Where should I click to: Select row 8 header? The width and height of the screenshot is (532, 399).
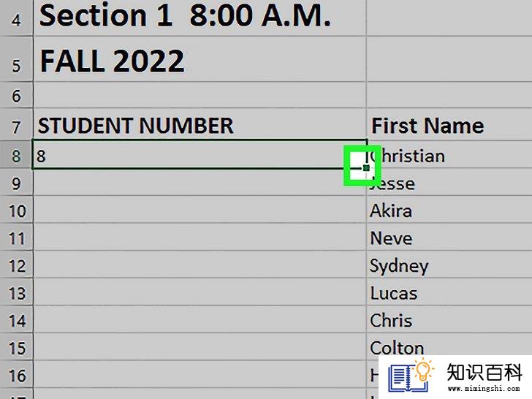(x=16, y=156)
